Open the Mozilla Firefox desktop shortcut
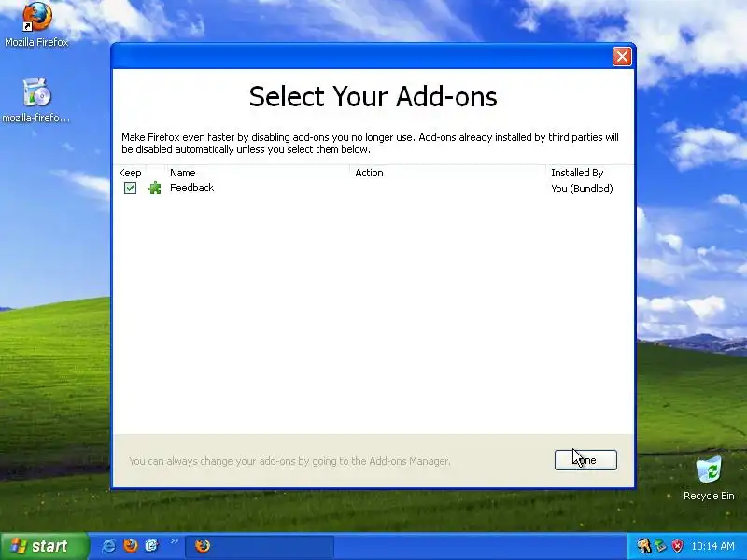The width and height of the screenshot is (747, 560). pos(36,24)
